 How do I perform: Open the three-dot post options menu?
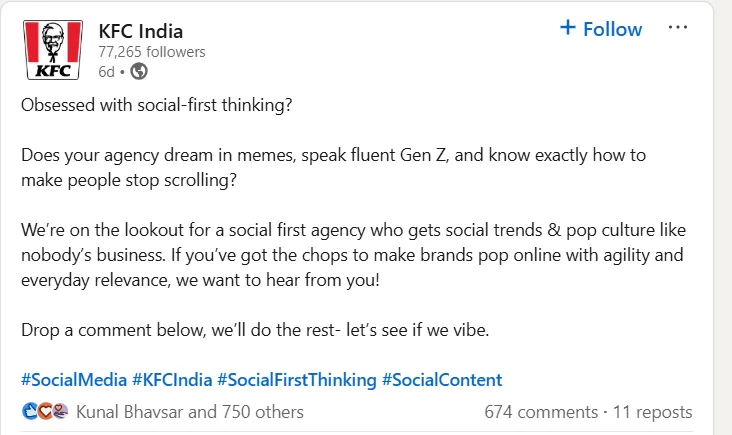(x=679, y=28)
